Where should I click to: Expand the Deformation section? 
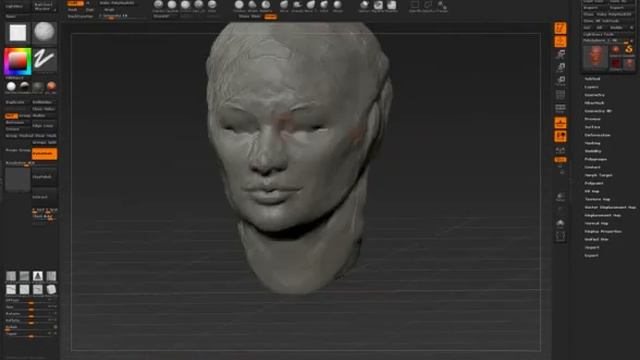598,135
